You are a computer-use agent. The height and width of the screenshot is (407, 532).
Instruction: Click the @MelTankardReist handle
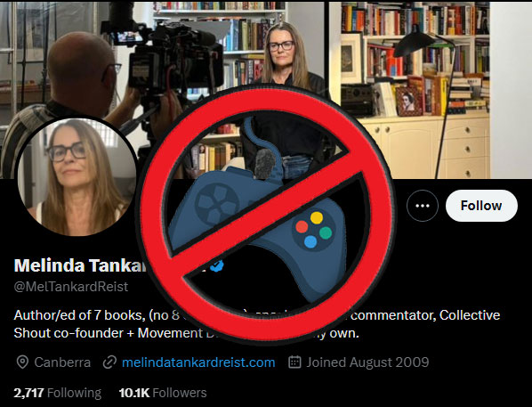pos(71,287)
